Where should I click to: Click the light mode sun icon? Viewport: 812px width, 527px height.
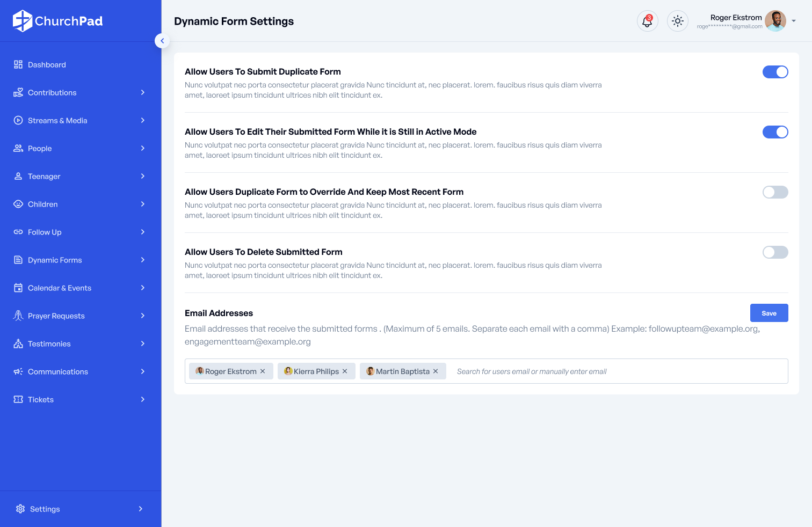pyautogui.click(x=678, y=21)
